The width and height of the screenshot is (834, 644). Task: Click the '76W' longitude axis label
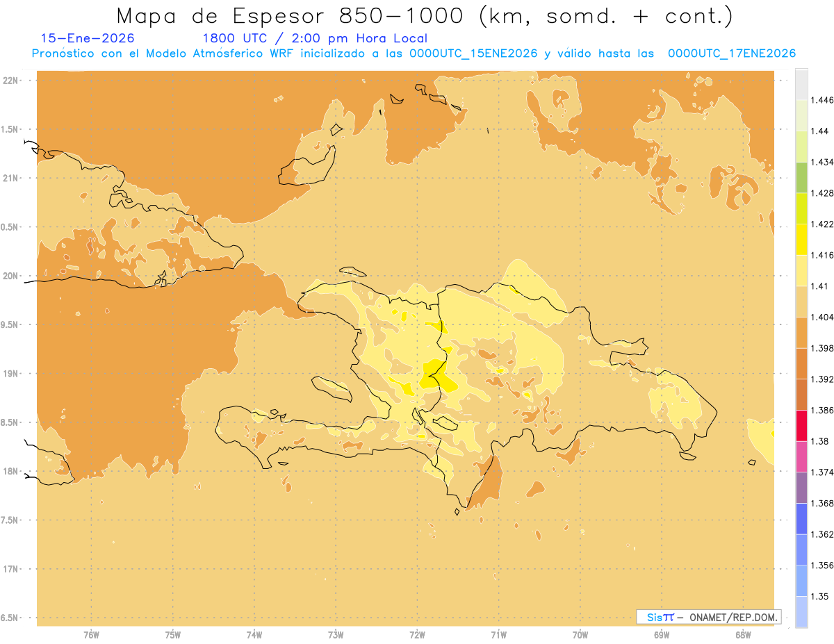pyautogui.click(x=92, y=635)
